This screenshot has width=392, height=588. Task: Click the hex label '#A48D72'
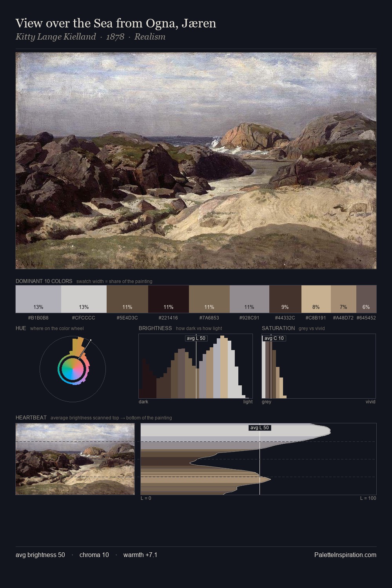(x=343, y=318)
